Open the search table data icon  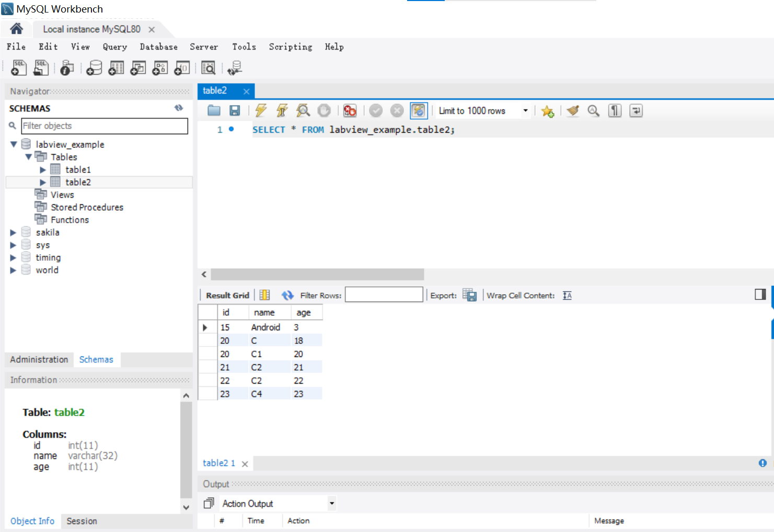click(x=208, y=67)
